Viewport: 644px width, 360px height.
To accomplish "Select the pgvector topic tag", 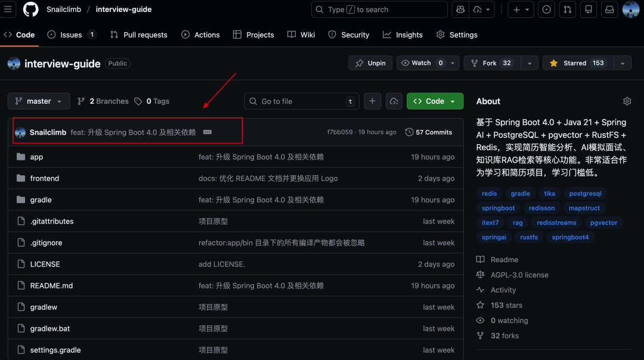I will pos(603,223).
